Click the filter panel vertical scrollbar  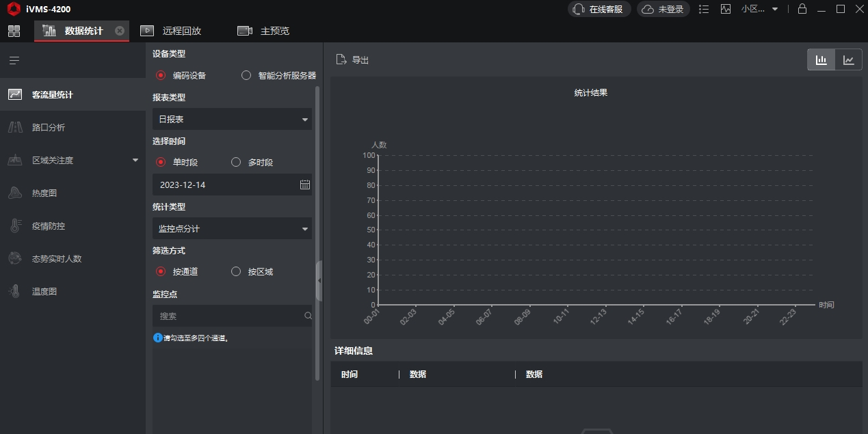[x=317, y=232]
